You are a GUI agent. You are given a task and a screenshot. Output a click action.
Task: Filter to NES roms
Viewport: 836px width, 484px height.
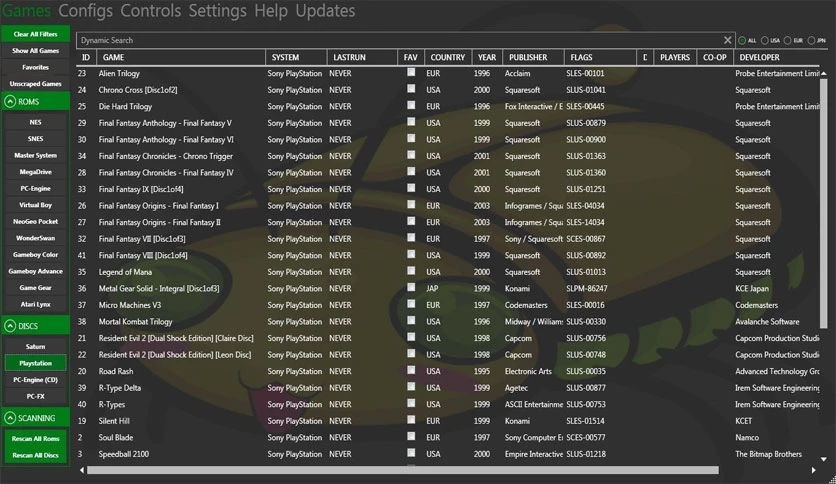pyautogui.click(x=35, y=122)
